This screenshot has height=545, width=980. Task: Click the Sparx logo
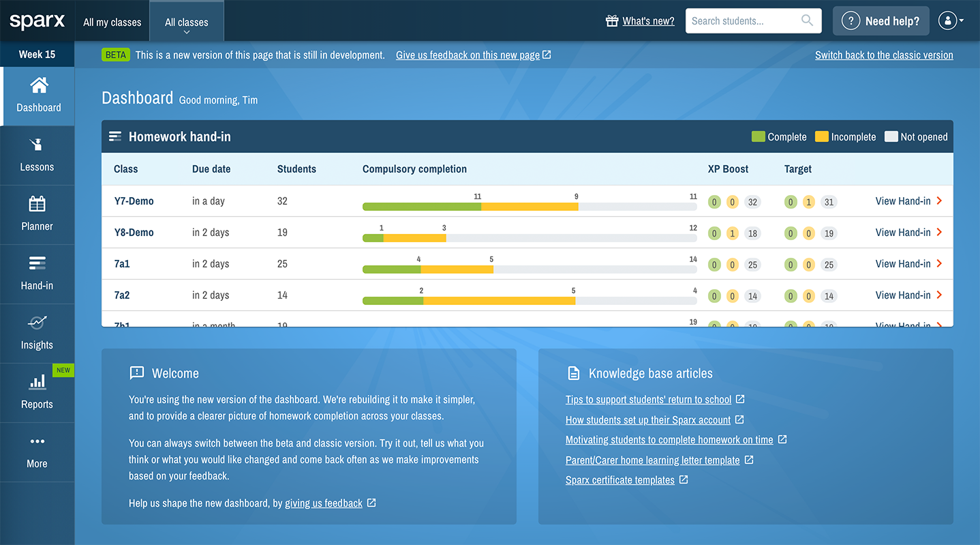tap(37, 21)
